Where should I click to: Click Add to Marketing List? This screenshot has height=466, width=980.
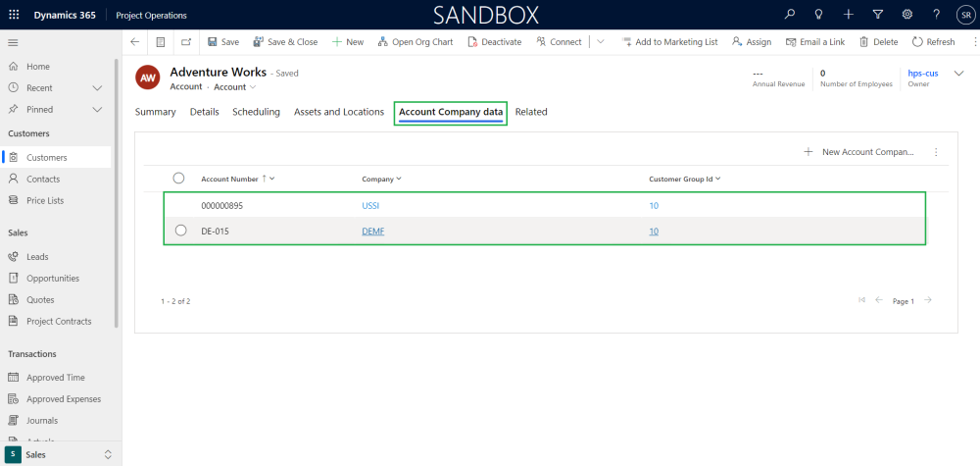coord(669,42)
